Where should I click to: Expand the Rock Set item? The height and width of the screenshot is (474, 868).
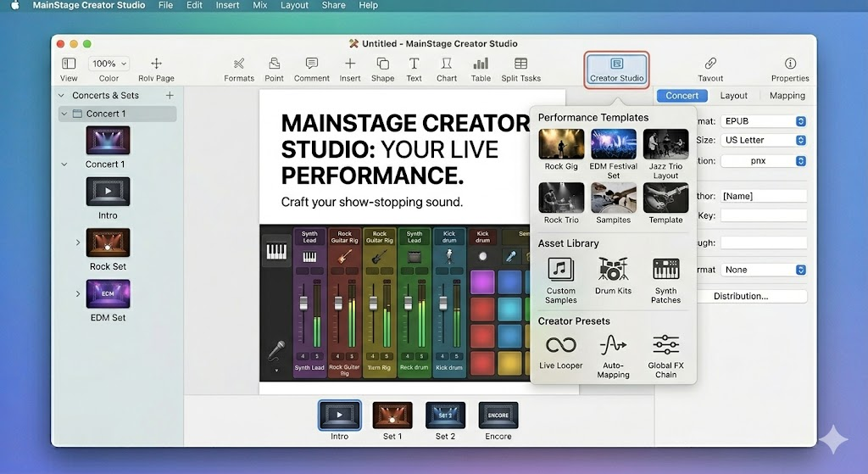pyautogui.click(x=77, y=243)
